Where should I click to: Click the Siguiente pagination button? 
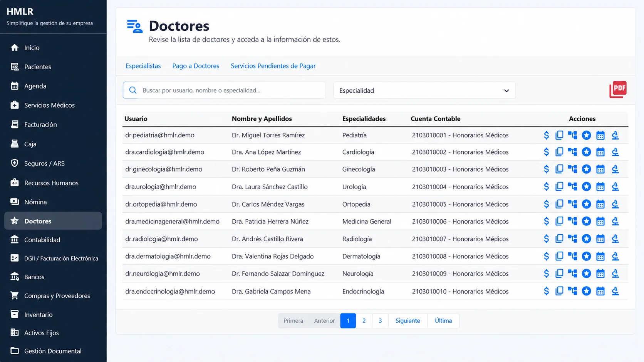[x=408, y=320]
